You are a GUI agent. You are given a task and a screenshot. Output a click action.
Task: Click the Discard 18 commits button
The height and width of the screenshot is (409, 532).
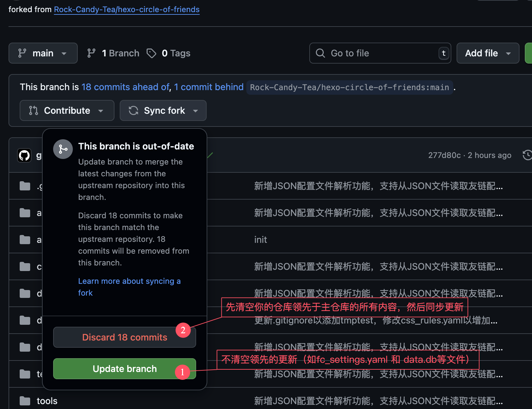[125, 337]
